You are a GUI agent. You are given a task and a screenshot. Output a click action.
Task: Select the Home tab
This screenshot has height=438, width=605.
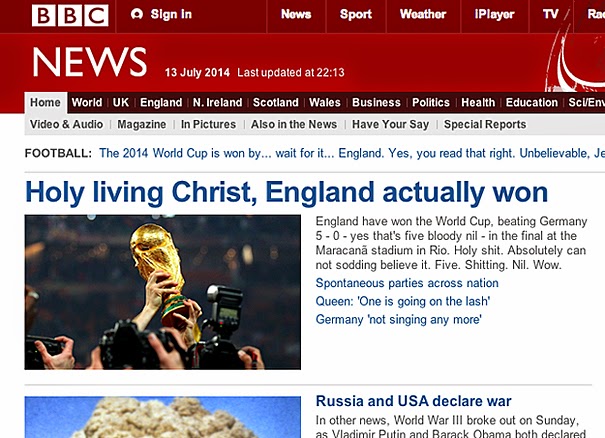(x=46, y=103)
